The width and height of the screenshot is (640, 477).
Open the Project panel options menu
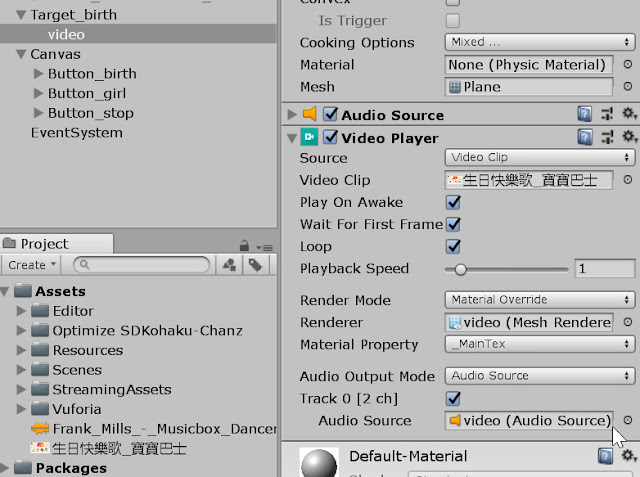pos(264,247)
